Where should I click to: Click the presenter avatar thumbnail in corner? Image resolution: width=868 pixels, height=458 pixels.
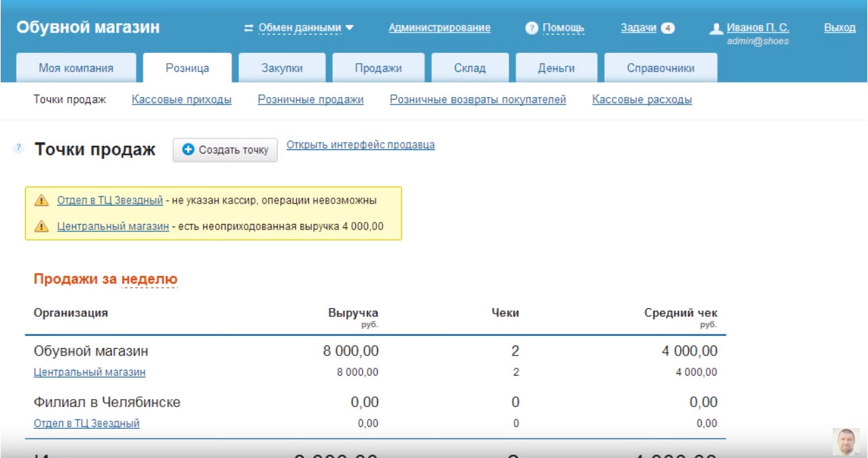846,441
